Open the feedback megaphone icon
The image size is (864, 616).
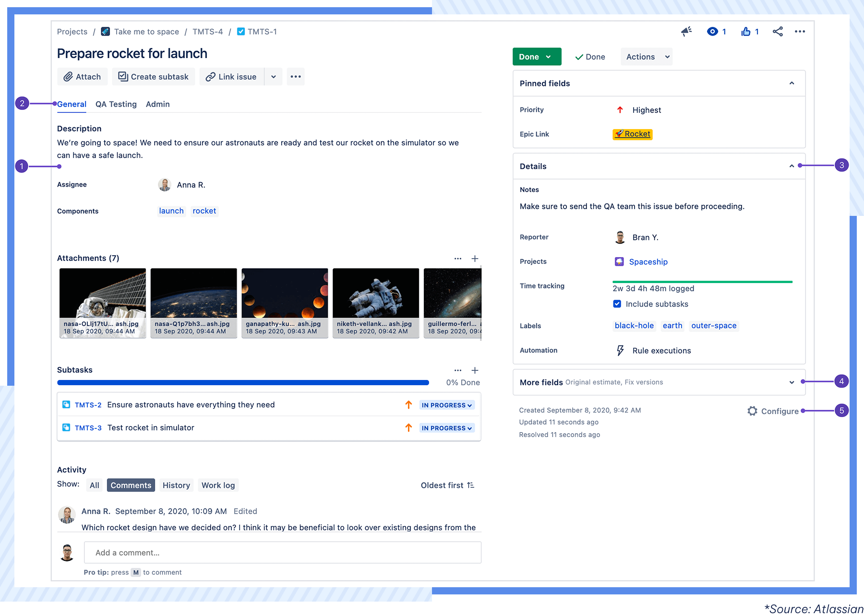point(686,31)
